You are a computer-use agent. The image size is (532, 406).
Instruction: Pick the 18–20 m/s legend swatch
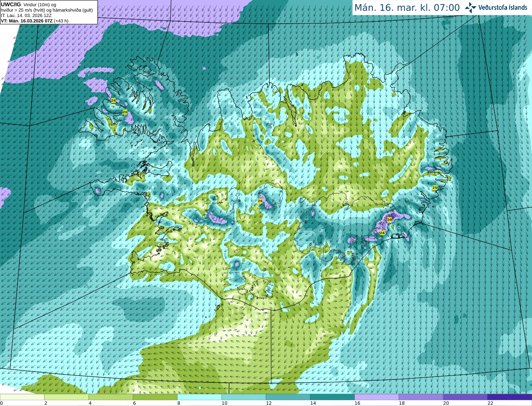point(421,397)
